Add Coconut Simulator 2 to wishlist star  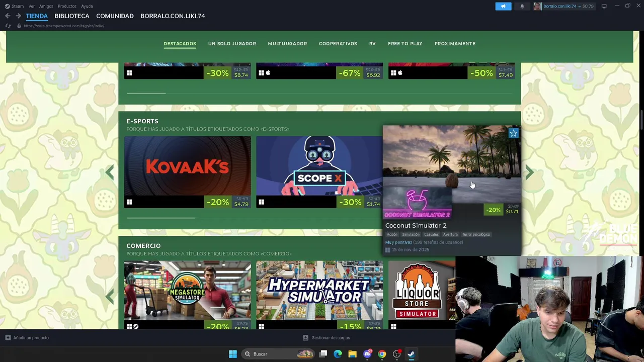513,133
